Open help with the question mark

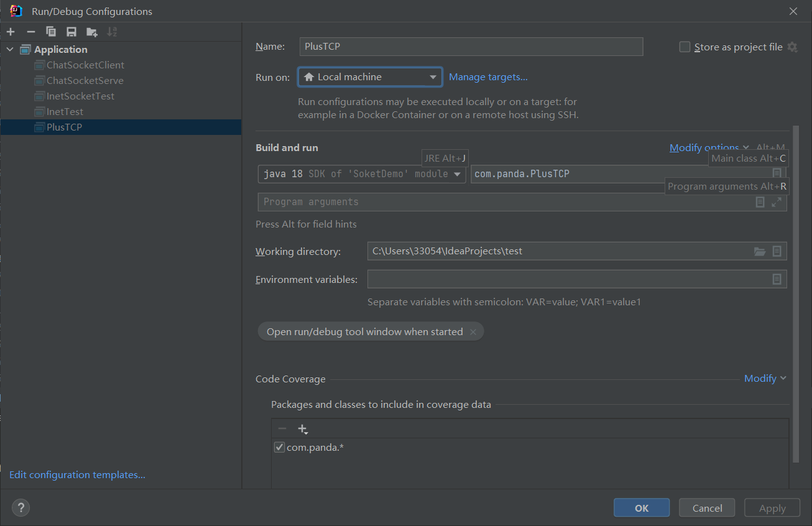(21, 508)
